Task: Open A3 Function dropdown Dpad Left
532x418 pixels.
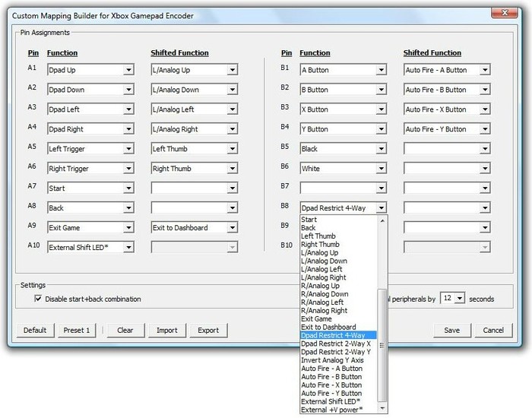Action: (x=90, y=109)
